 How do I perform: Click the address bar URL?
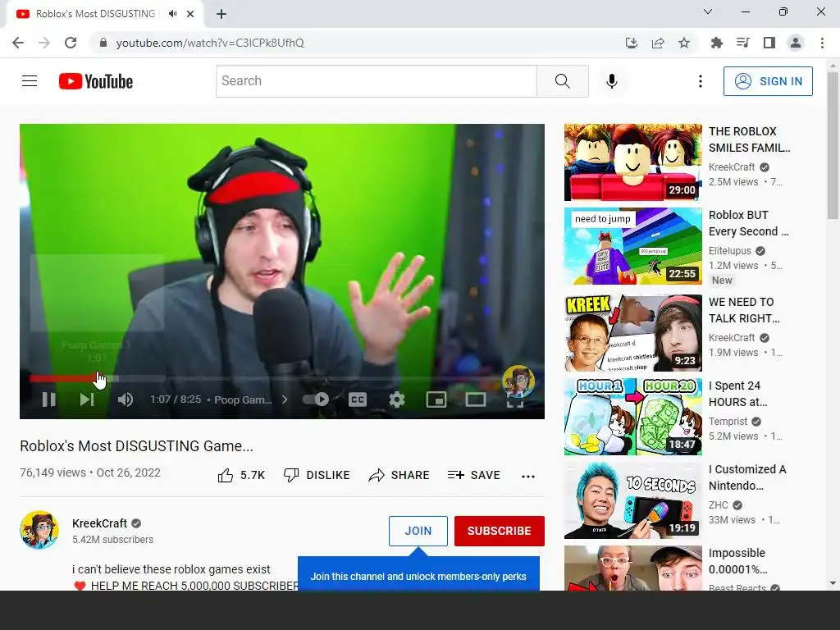click(x=210, y=43)
